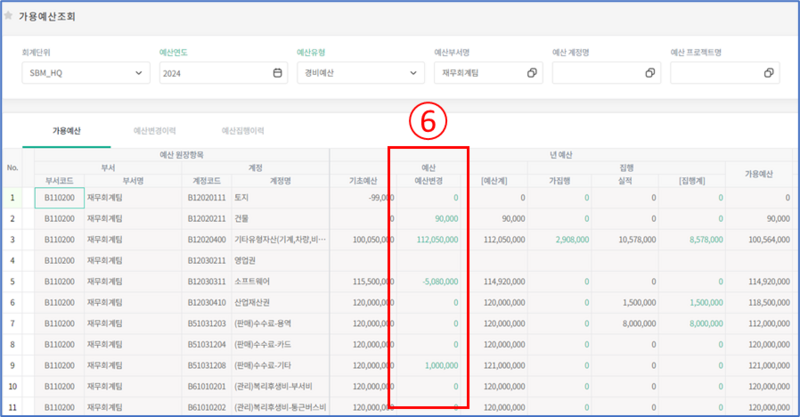Click the 산업재산권 account name cell
This screenshot has height=417, width=800.
280,303
